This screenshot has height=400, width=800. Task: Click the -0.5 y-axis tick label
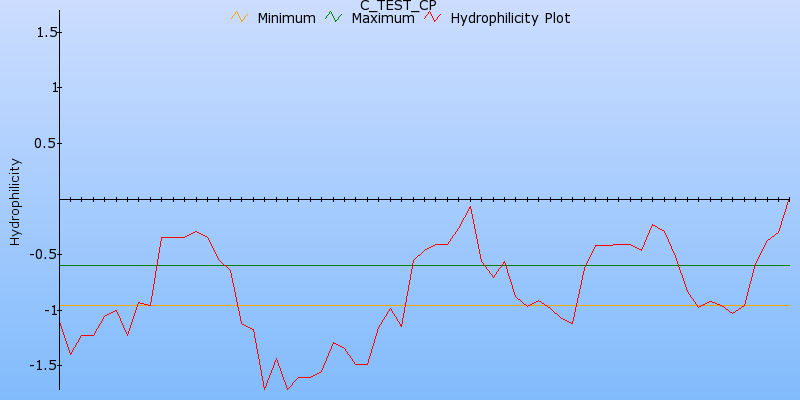pyautogui.click(x=45, y=254)
